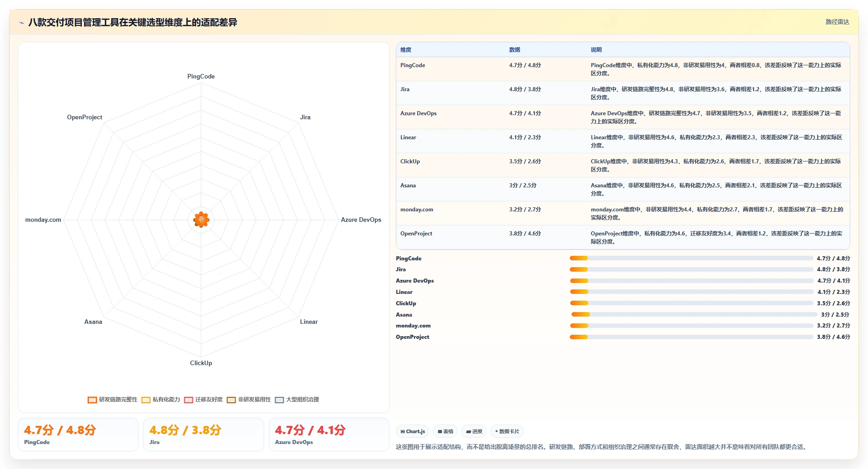This screenshot has width=868, height=469.
Task: Click the monday.com axis label on the radar
Action: pos(43,220)
